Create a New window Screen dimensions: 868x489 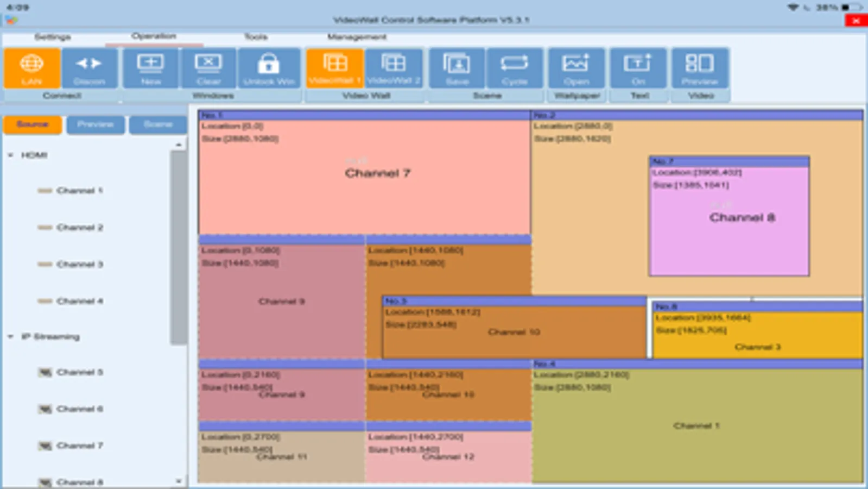(x=150, y=68)
